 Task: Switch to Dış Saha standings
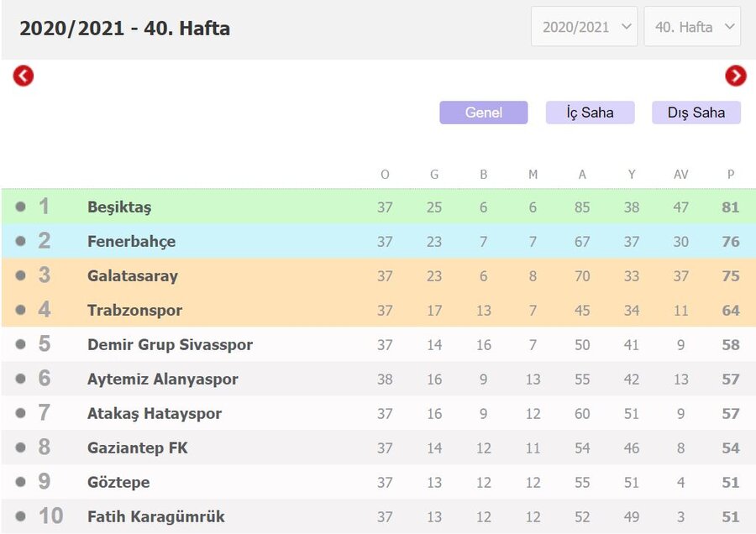click(696, 113)
